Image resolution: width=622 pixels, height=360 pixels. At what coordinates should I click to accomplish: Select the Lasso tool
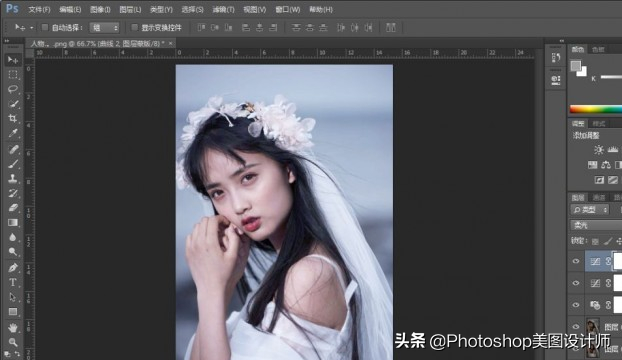click(x=13, y=89)
